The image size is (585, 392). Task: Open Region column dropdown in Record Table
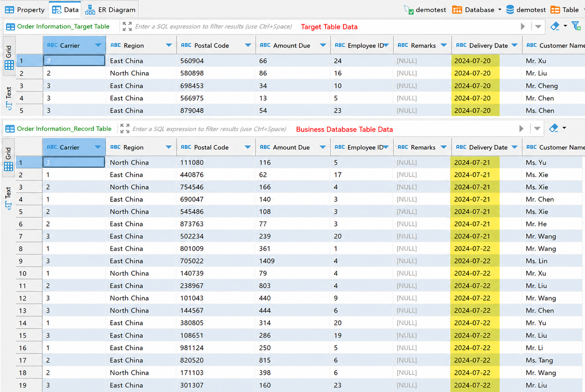pos(169,147)
